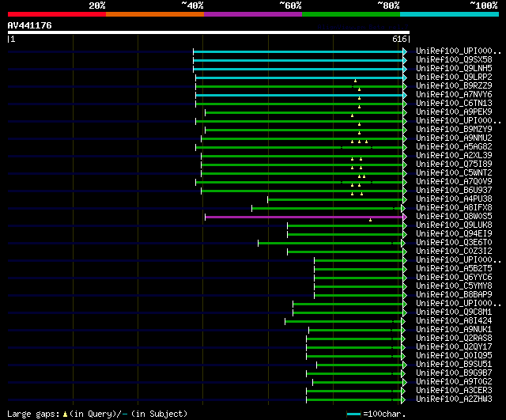Image resolution: width=506 pixels, height=420 pixels.
Task: Select the UniRef100_Q3E6T0 label
Action: 454,243
